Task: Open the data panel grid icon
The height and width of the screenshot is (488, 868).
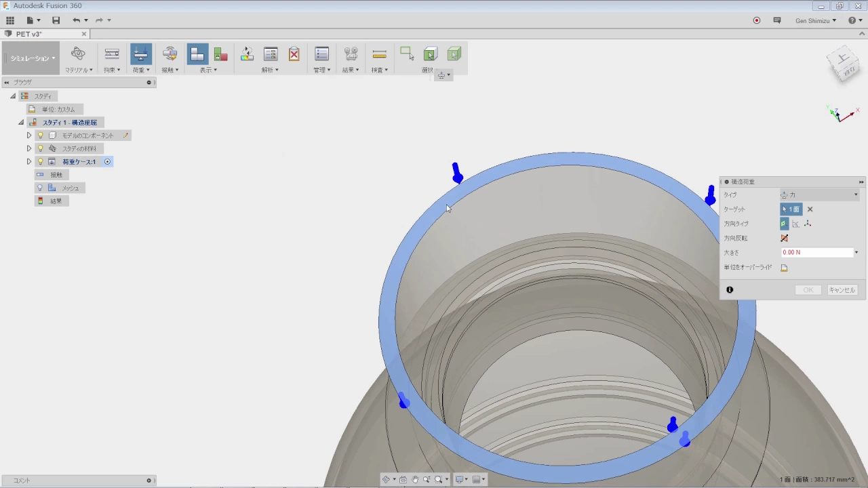Action: point(10,20)
